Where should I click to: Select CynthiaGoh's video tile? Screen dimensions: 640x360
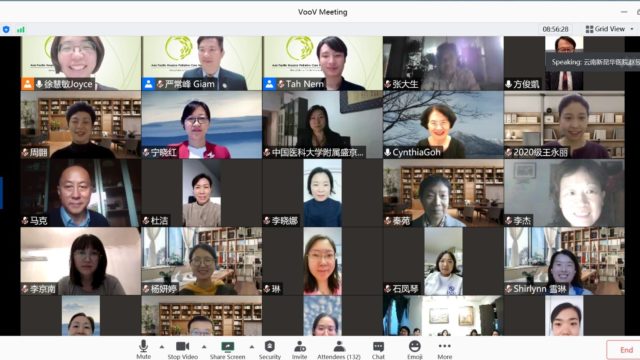(x=443, y=124)
